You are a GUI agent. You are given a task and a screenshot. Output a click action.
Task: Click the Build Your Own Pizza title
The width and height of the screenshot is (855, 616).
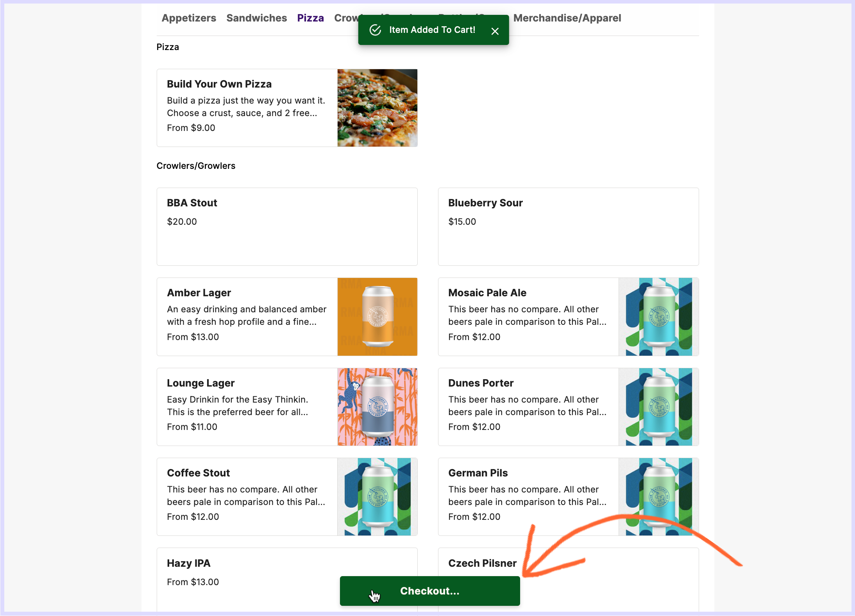pyautogui.click(x=219, y=84)
